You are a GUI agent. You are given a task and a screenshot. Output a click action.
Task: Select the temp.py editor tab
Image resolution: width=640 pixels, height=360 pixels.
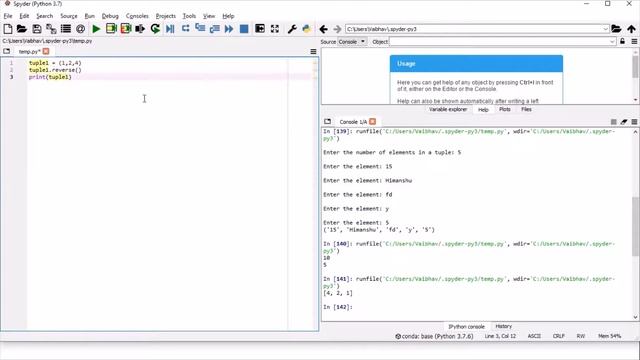[29, 51]
